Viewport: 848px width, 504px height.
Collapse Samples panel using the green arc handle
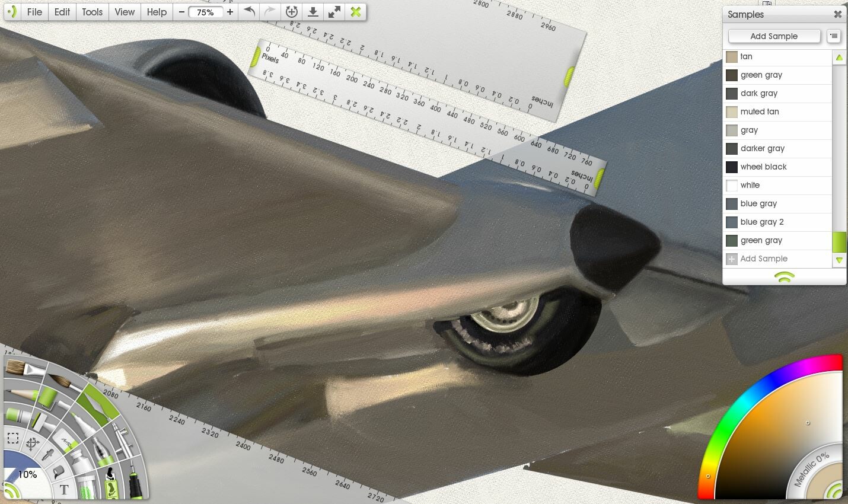[x=784, y=277]
